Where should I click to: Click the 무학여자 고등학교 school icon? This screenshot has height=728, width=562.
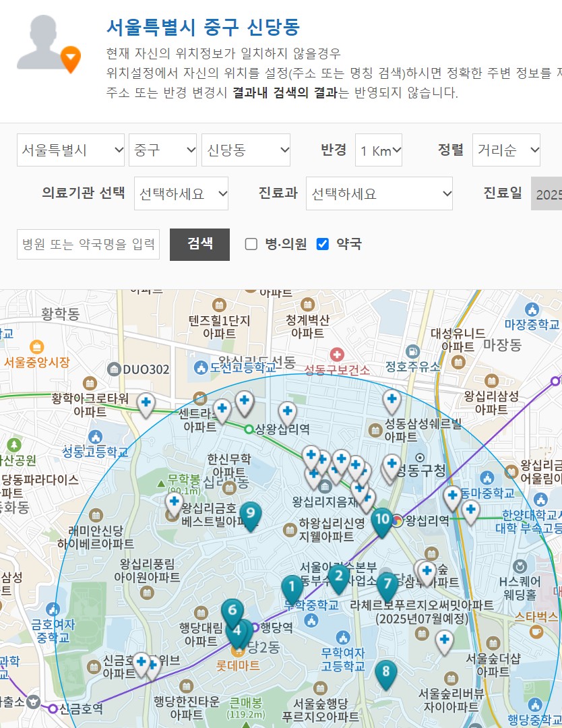[343, 638]
